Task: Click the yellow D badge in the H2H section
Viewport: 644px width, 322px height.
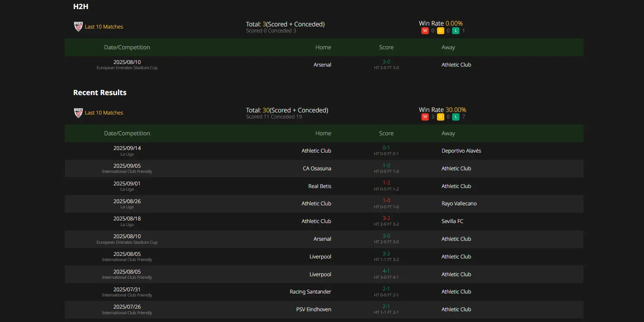Action: [x=440, y=31]
